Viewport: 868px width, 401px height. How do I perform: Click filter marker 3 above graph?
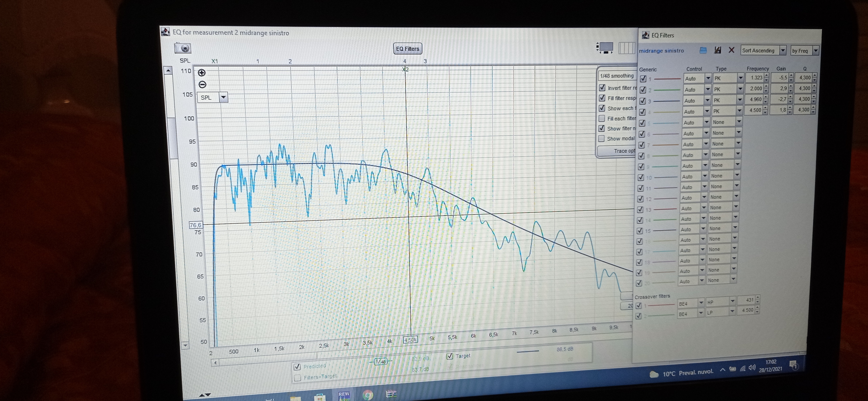pyautogui.click(x=425, y=61)
